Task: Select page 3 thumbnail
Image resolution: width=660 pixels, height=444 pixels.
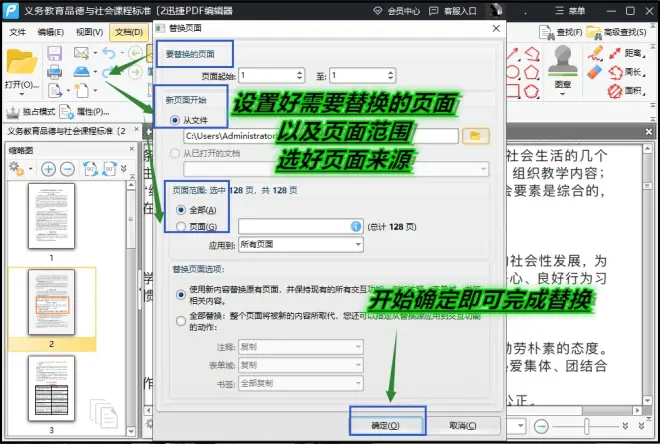Action: 51,388
